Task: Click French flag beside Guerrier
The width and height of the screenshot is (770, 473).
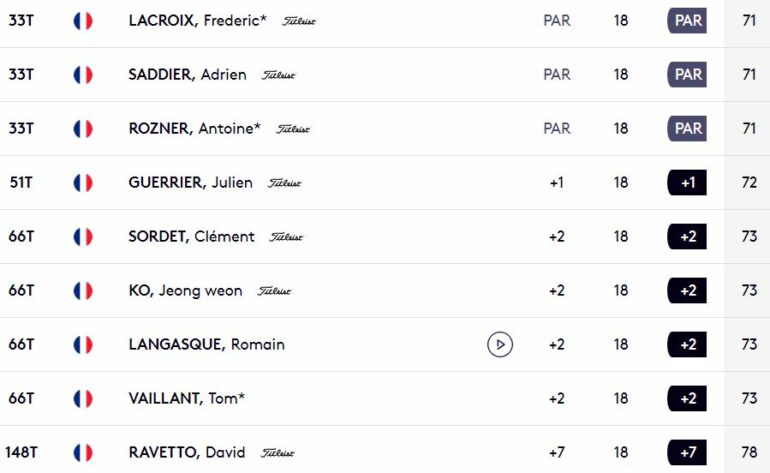Action: click(83, 183)
